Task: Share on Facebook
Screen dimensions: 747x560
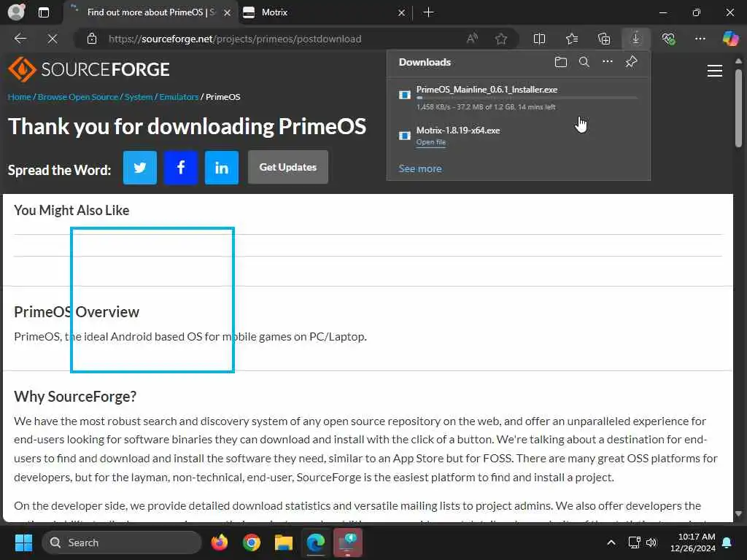Action: pyautogui.click(x=181, y=168)
